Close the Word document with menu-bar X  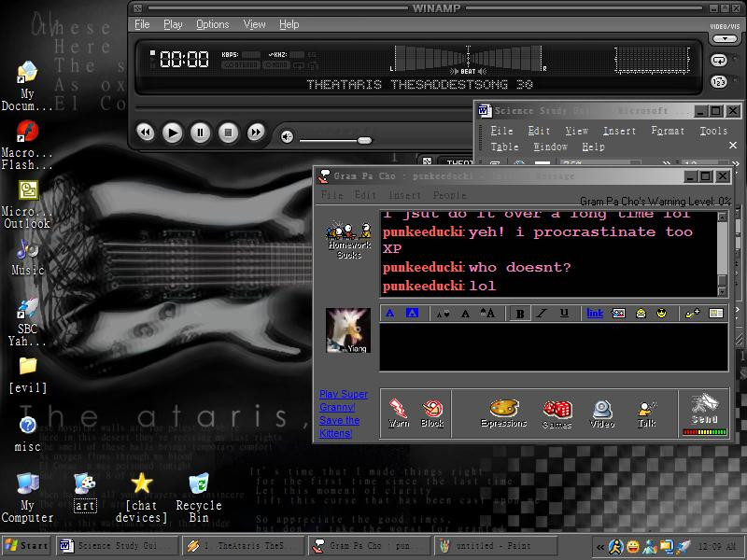[733, 146]
